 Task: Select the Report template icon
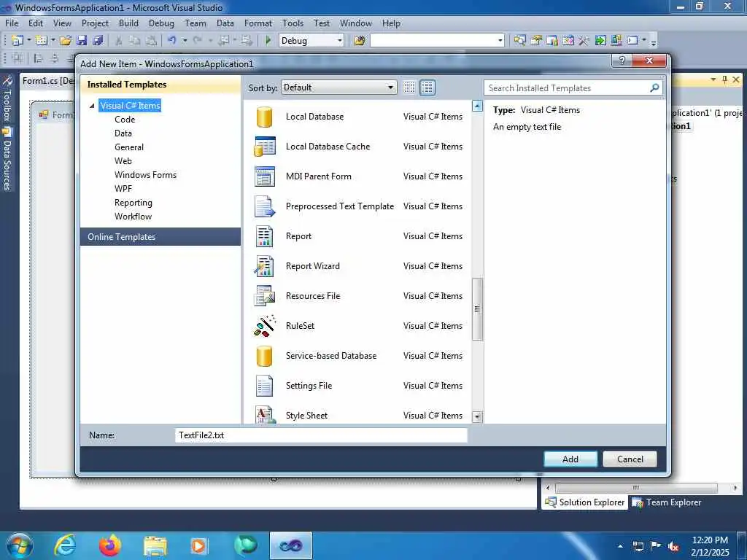264,236
